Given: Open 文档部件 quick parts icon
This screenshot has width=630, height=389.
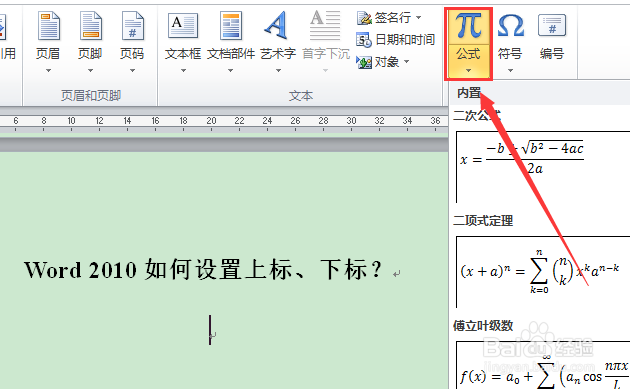Looking at the screenshot, I should click(x=231, y=26).
